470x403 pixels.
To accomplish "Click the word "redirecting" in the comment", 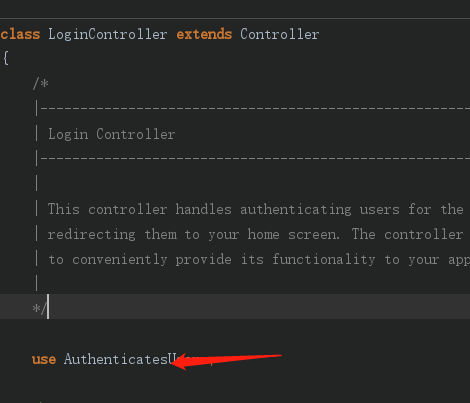I will point(92,235).
